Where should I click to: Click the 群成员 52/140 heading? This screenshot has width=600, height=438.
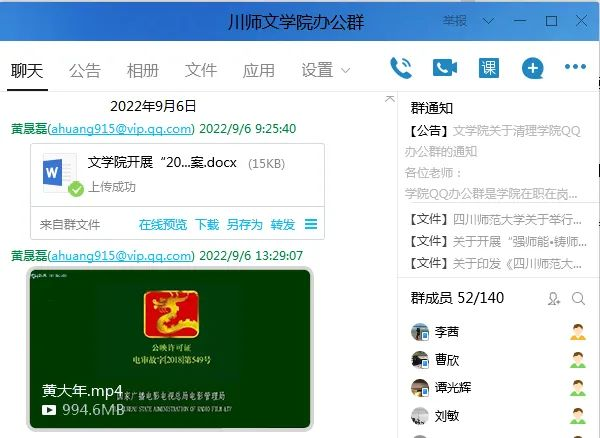click(x=457, y=298)
